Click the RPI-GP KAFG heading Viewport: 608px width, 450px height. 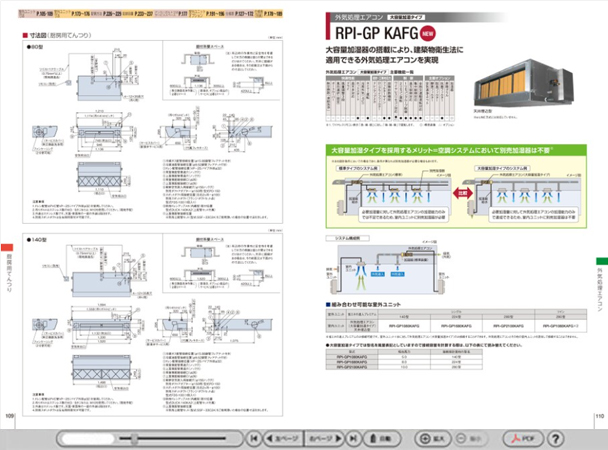pos(376,33)
